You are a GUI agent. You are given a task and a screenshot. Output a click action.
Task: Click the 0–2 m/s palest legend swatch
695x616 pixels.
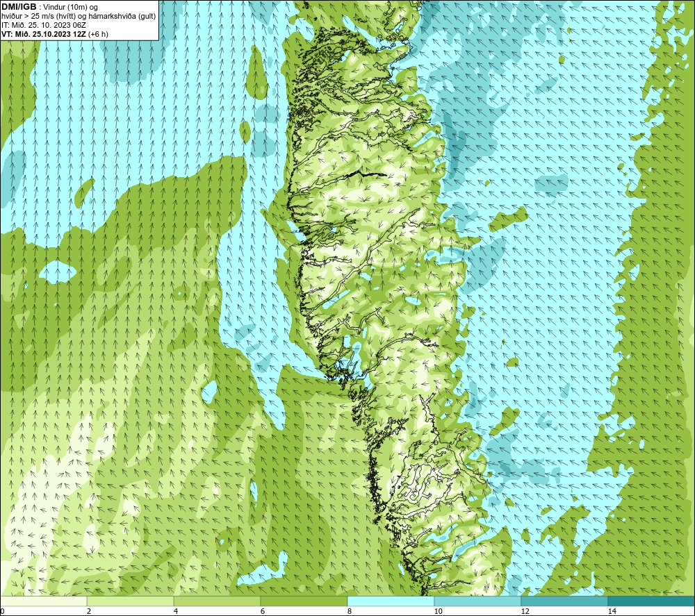(x=43, y=601)
